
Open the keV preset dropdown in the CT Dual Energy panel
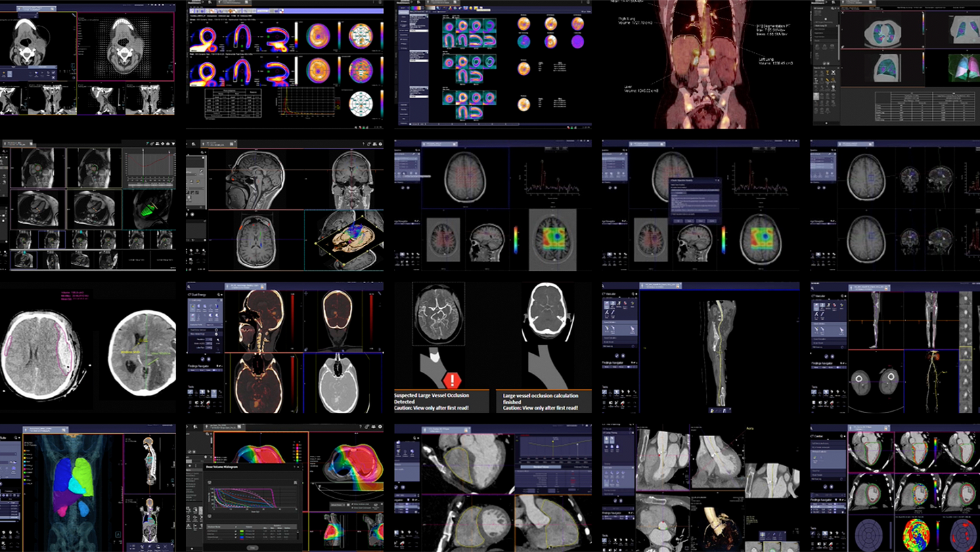(213, 324)
